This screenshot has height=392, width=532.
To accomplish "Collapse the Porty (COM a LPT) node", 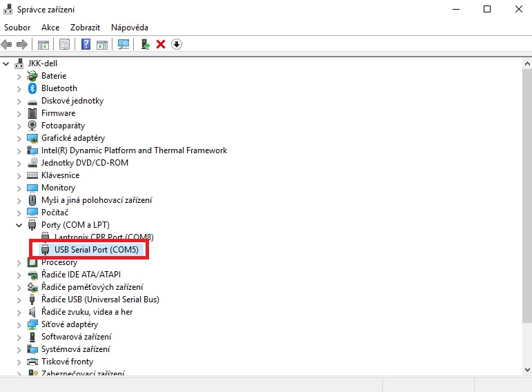I will [x=19, y=225].
